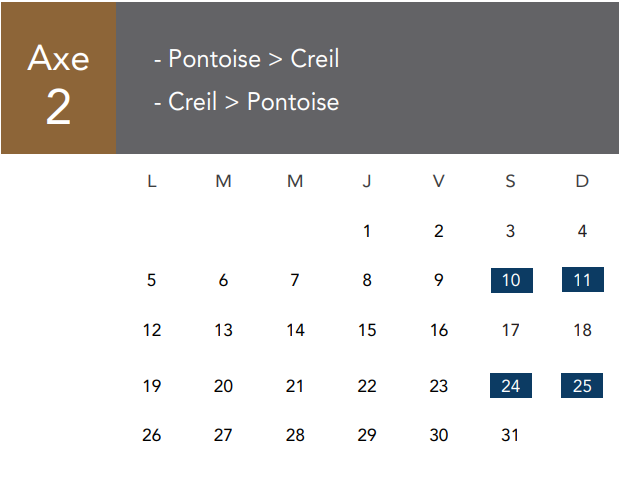Viewport: 621px width, 502px height.
Task: Choose date 1 on Thursday
Action: 367,231
